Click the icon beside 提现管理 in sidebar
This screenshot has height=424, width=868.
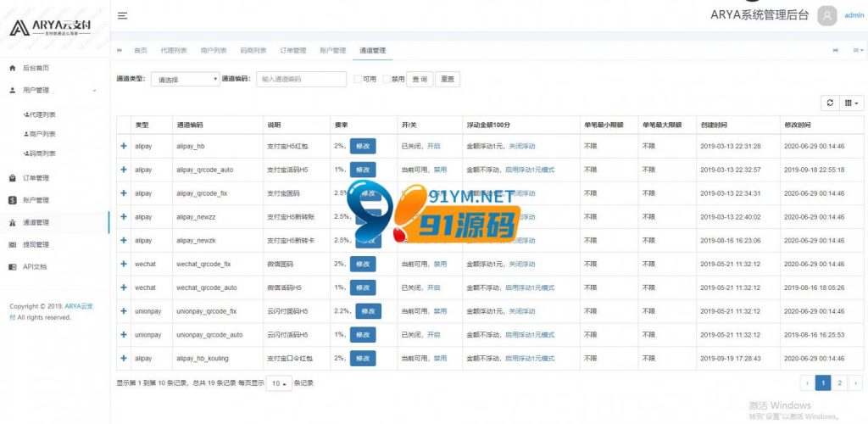[13, 245]
